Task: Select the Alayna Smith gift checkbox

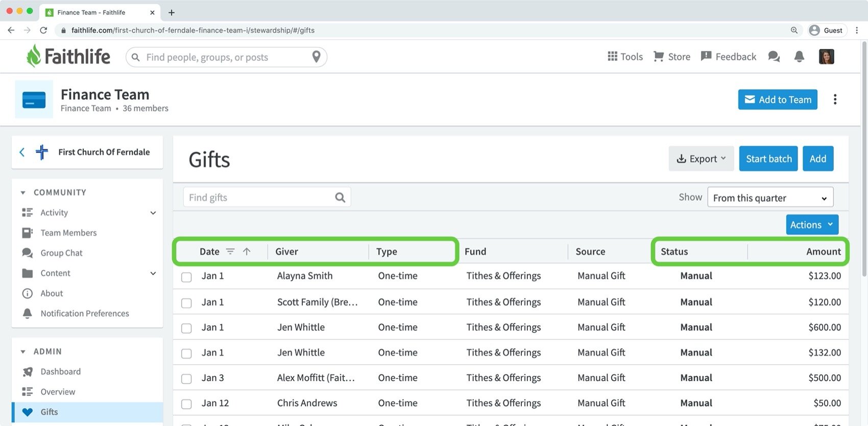Action: [186, 277]
